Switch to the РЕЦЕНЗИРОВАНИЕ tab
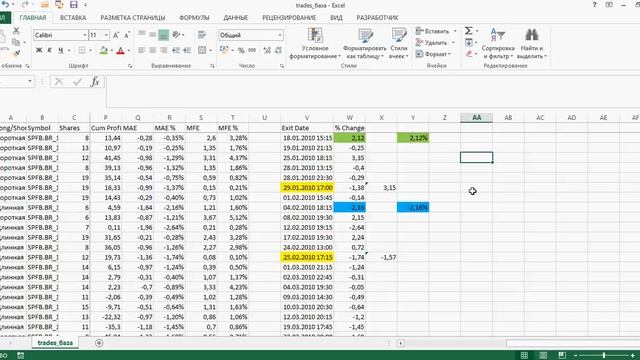 point(289,18)
